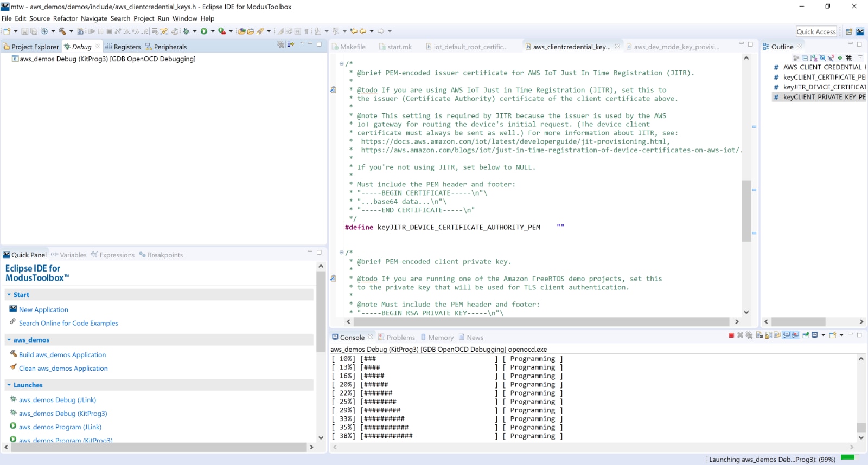Toggle Scroll Lock in the Console
The height and width of the screenshot is (465, 868).
[769, 335]
